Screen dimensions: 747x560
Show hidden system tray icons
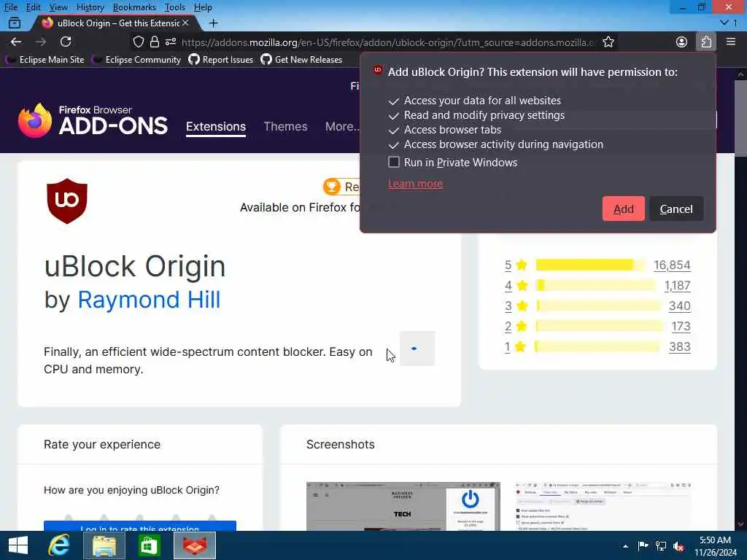[x=625, y=546]
